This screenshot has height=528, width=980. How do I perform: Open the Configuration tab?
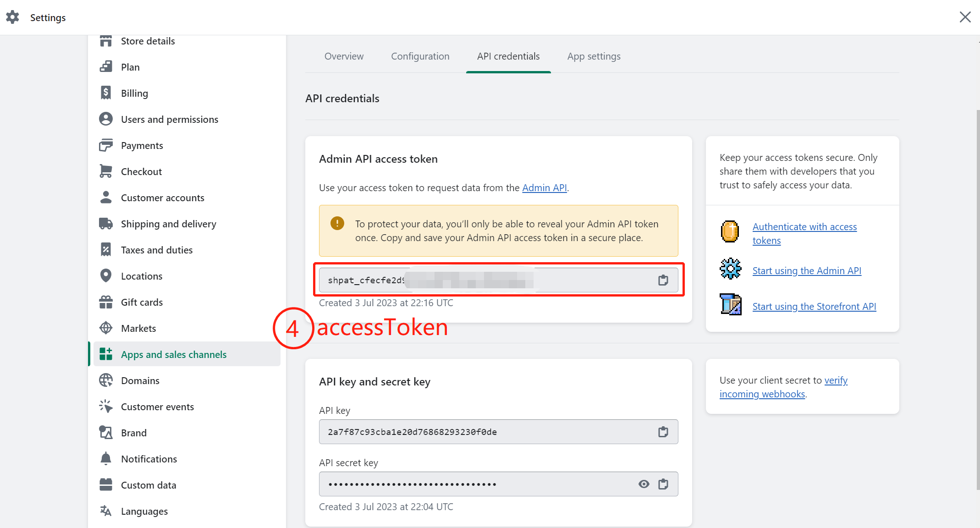click(x=420, y=56)
